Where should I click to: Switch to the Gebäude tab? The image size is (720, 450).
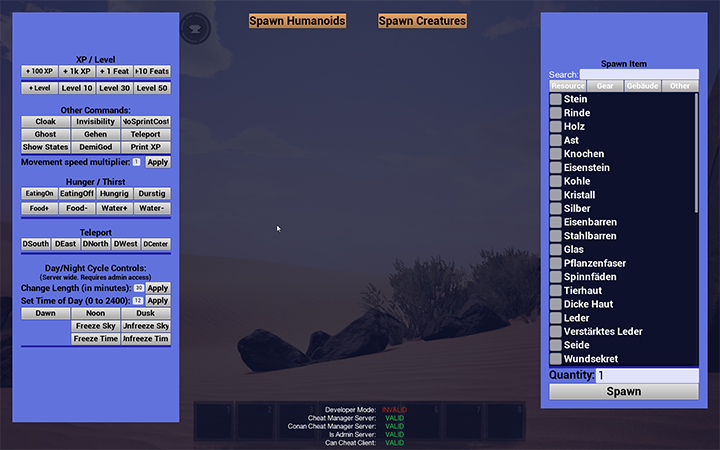[642, 86]
